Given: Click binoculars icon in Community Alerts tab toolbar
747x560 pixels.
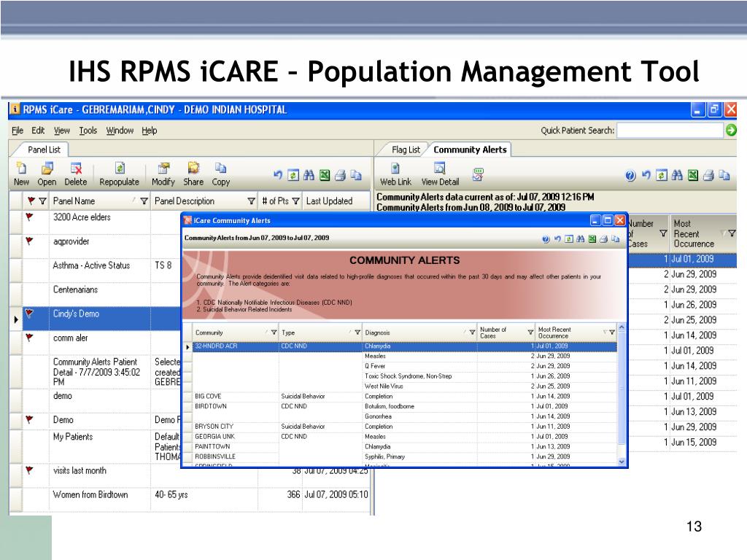Looking at the screenshot, I should pyautogui.click(x=677, y=176).
